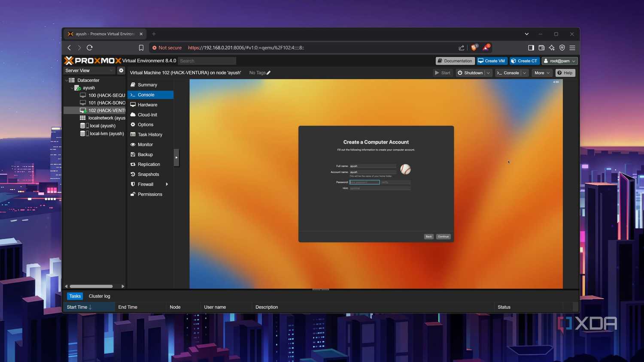Select VM 102 (HACK-VENTURA) in tree
The height and width of the screenshot is (362, 644).
tap(103, 110)
